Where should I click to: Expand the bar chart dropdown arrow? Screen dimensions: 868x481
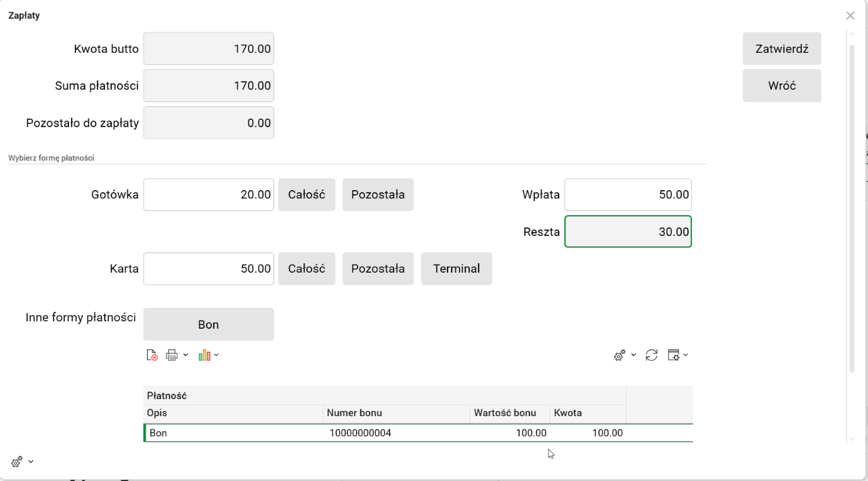tap(217, 355)
